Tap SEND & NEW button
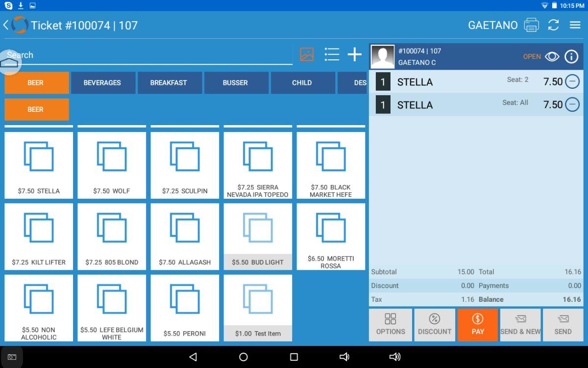The width and height of the screenshot is (588, 368). [520, 325]
